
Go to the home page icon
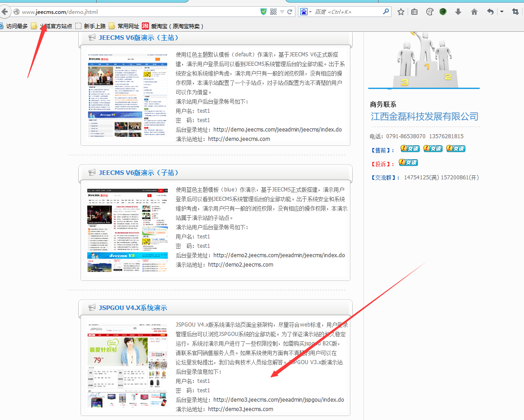coord(474,12)
